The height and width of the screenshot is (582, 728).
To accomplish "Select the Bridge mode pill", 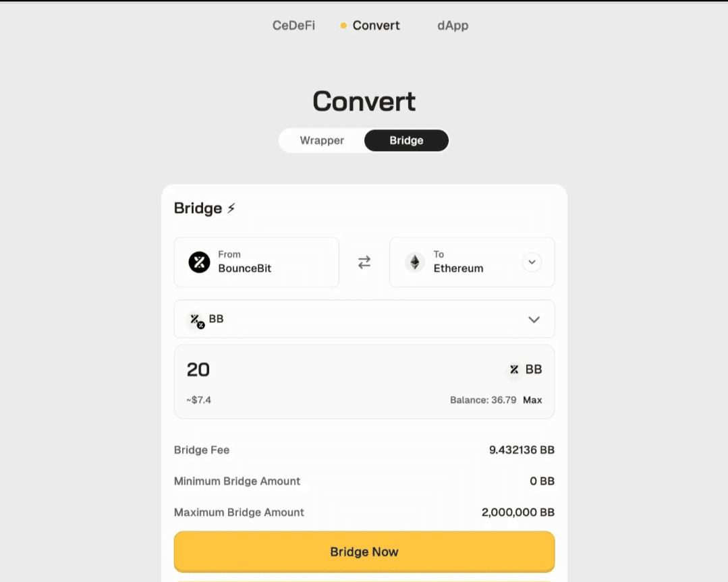I will (x=406, y=140).
